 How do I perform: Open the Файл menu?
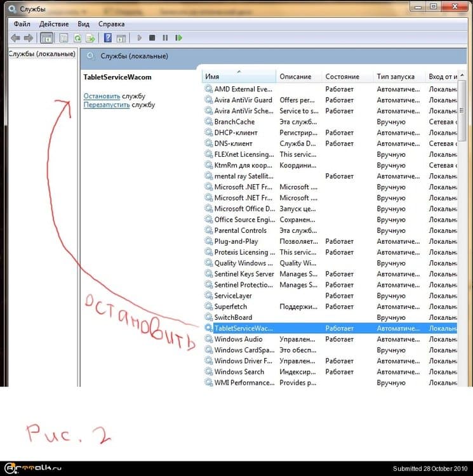22,24
